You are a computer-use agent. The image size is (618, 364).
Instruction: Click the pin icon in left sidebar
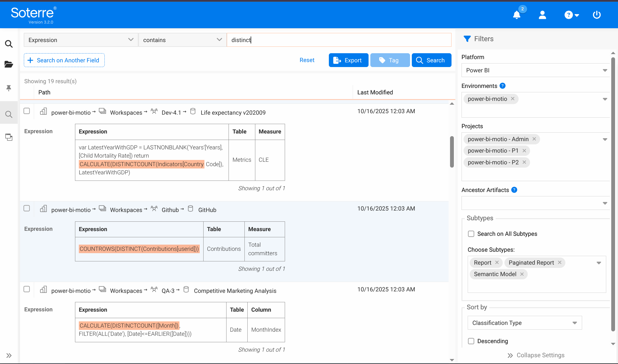[x=9, y=88]
